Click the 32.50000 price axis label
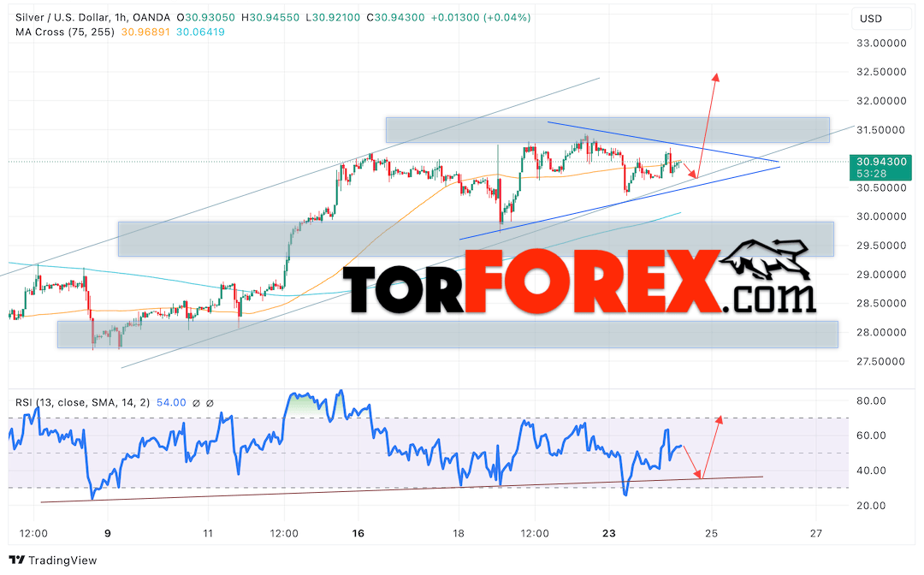The height and width of the screenshot is (575, 924). 881,72
